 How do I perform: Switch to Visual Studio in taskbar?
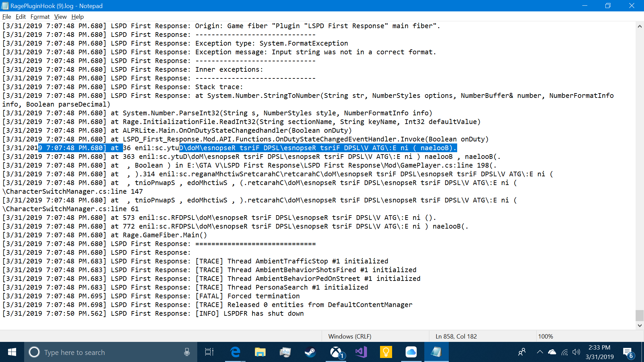361,352
